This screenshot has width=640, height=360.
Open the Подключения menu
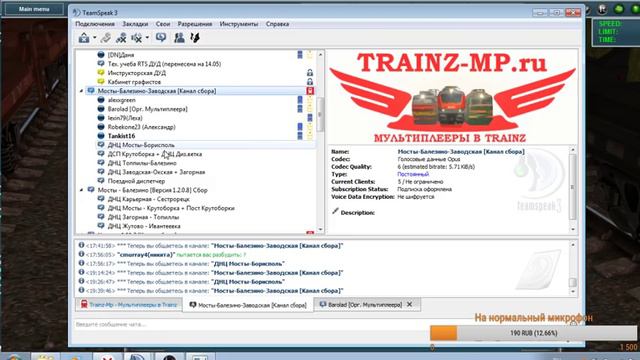pos(95,24)
